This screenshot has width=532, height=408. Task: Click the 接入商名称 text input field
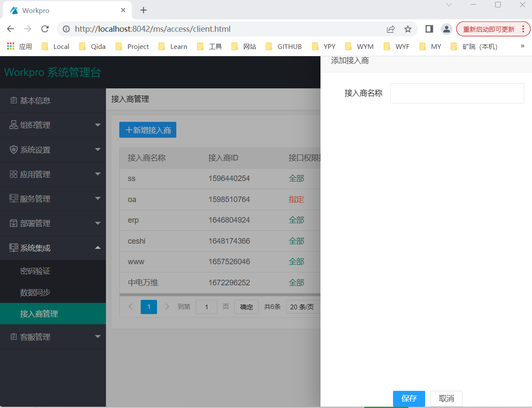[x=457, y=93]
